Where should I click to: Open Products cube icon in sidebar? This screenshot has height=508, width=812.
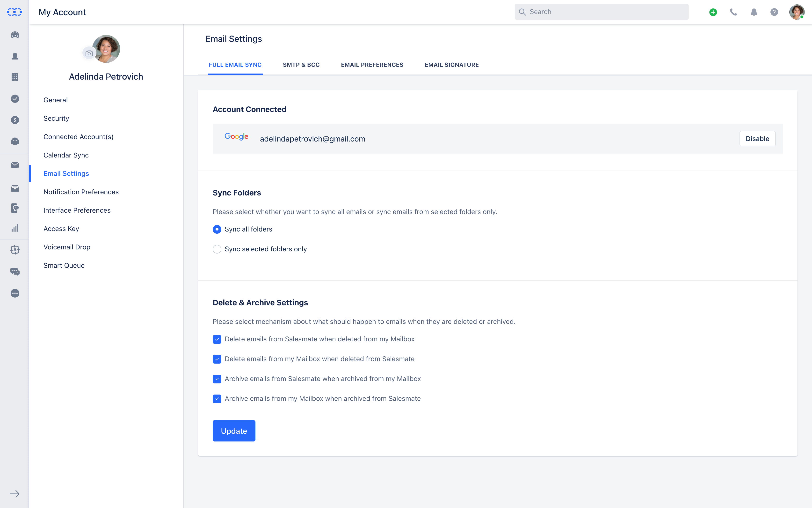point(15,141)
